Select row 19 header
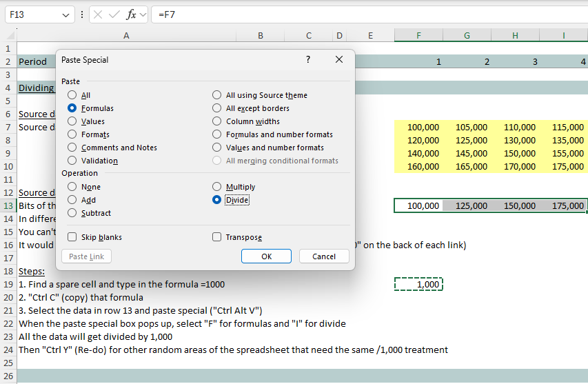The image size is (588, 384). click(8, 285)
